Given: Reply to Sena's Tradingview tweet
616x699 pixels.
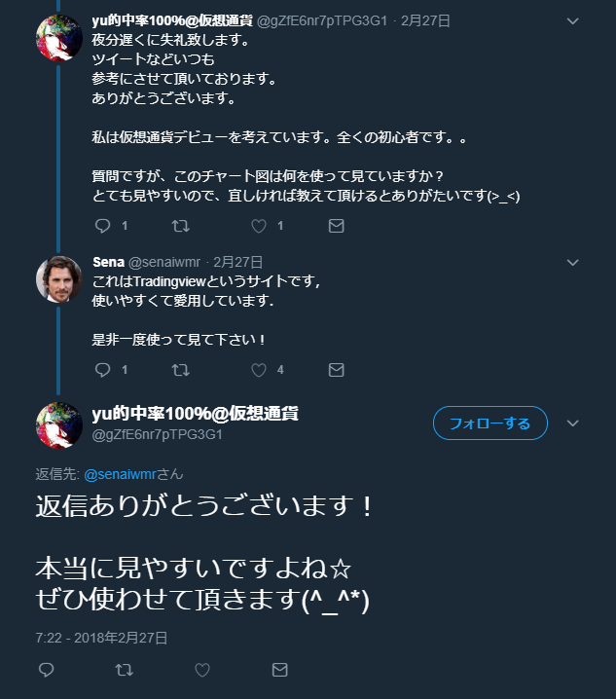Looking at the screenshot, I should [103, 370].
